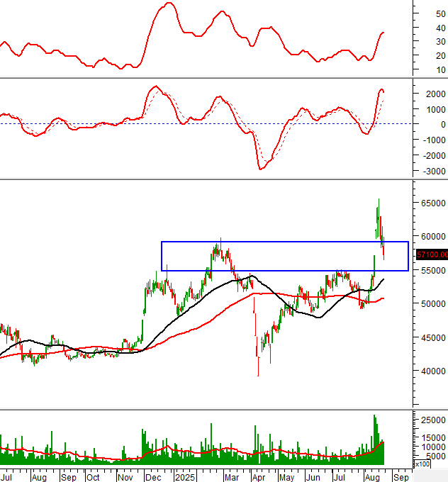Click the Apr month label
Screen dimensions: 448x482
(x=258, y=477)
